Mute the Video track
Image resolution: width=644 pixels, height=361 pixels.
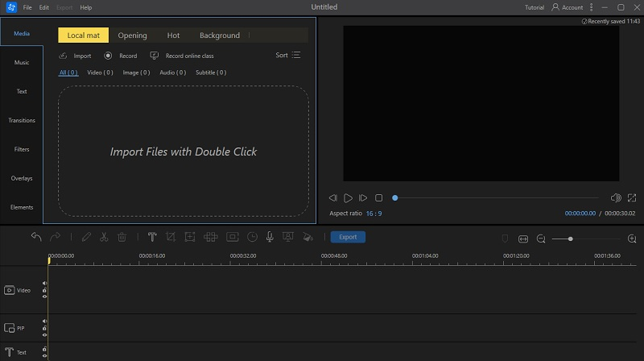pos(44,284)
